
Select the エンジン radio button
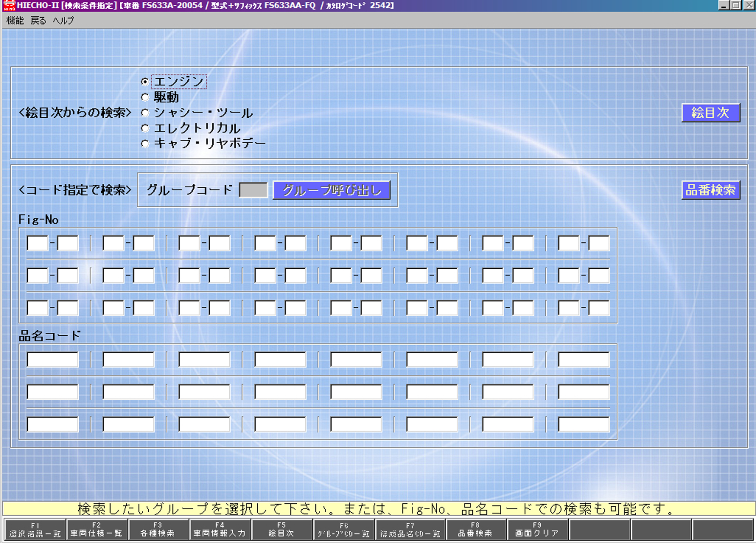pyautogui.click(x=145, y=82)
